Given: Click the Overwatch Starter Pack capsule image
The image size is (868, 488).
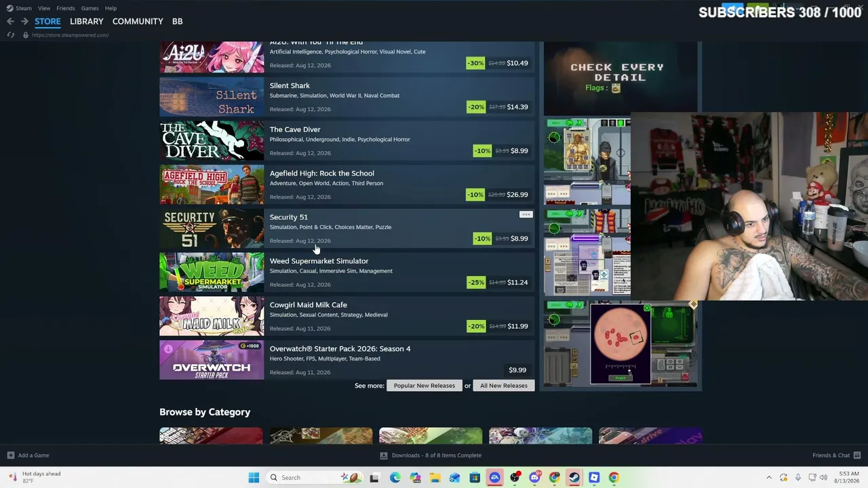Looking at the screenshot, I should click(212, 360).
